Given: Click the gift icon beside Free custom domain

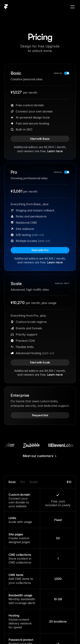Looking at the screenshot, I should 12,105.
